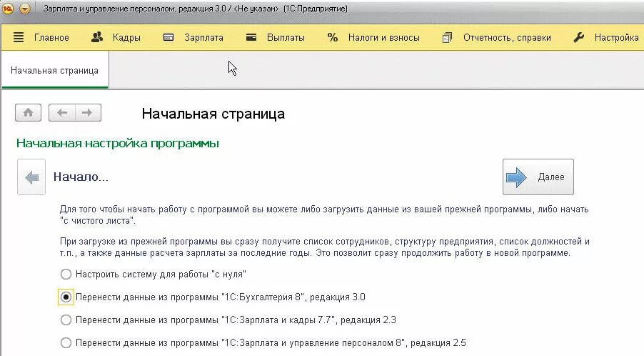
Task: Click the percent icon for Налоги и взносы
Action: pos(332,37)
